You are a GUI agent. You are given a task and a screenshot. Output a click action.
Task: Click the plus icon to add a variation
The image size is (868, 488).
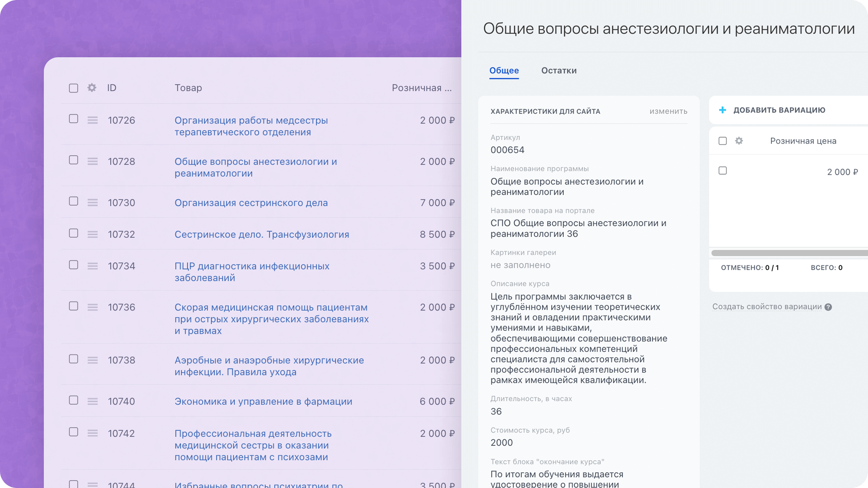point(722,110)
